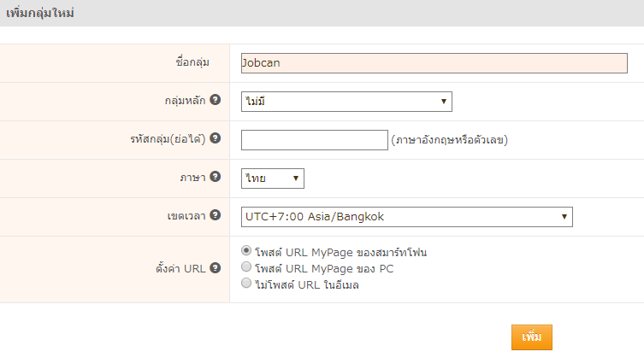The width and height of the screenshot is (644, 357).
Task: Choose the โพสต์ URL MyPage ของ PC radio button
Action: 247,267
